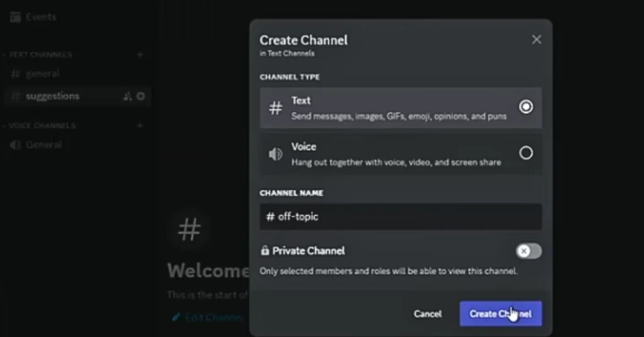Open suggestions channel settings gear
644x337 pixels.
coord(140,96)
